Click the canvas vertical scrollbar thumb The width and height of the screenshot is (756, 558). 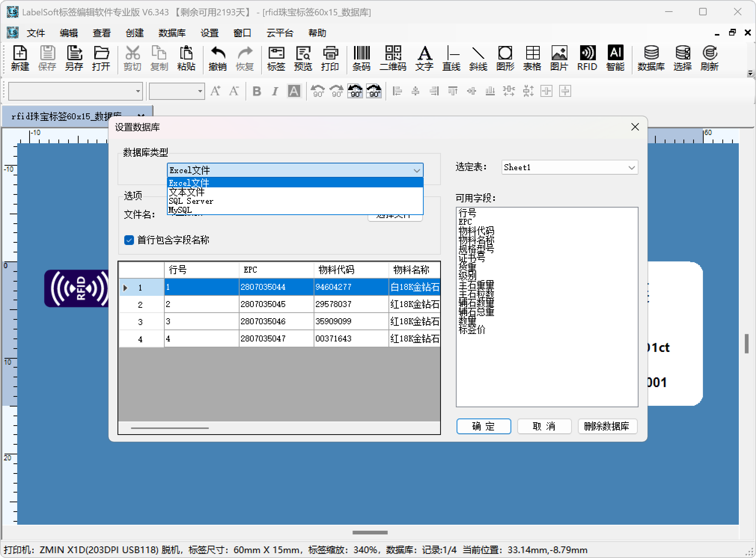coord(747,343)
